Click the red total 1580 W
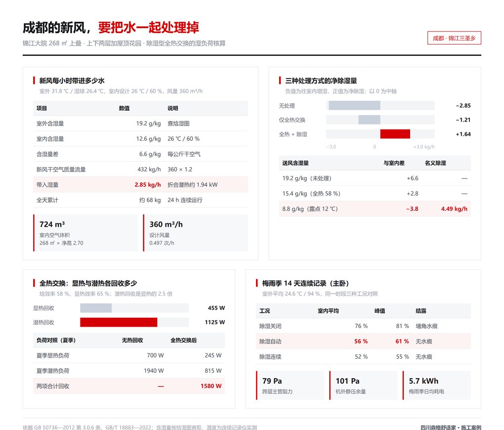 (x=211, y=386)
